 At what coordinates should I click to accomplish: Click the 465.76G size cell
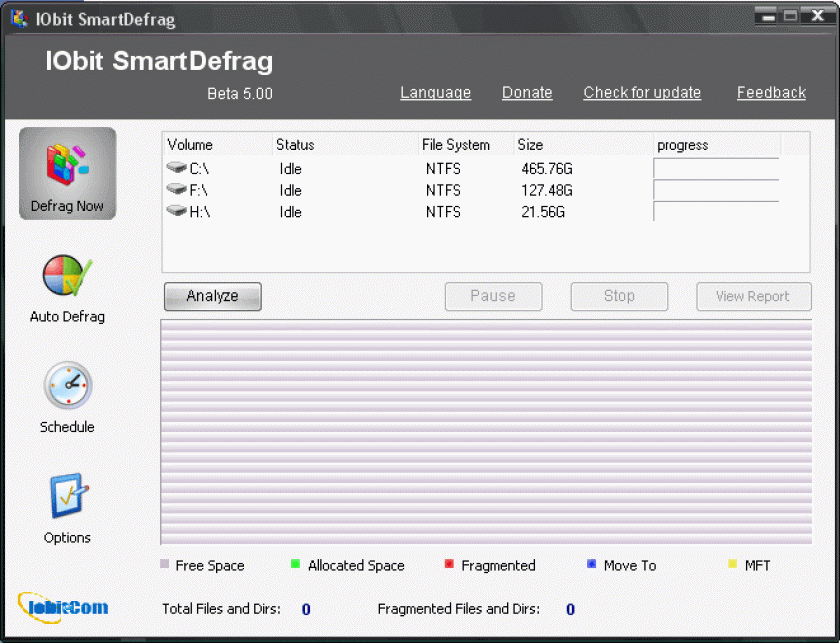(547, 169)
